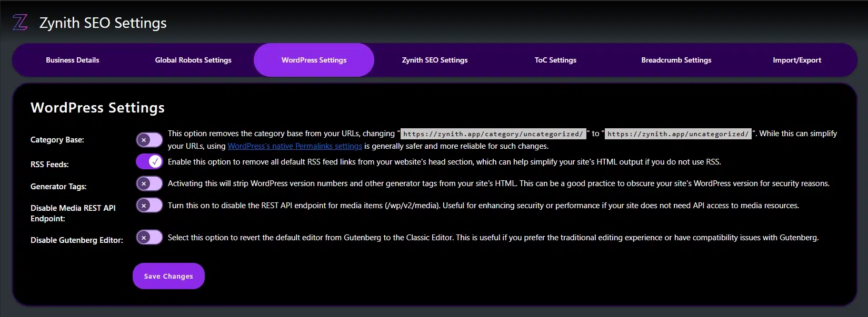Image resolution: width=868 pixels, height=317 pixels.
Task: Click the REST API endpoint description text
Action: click(483, 206)
